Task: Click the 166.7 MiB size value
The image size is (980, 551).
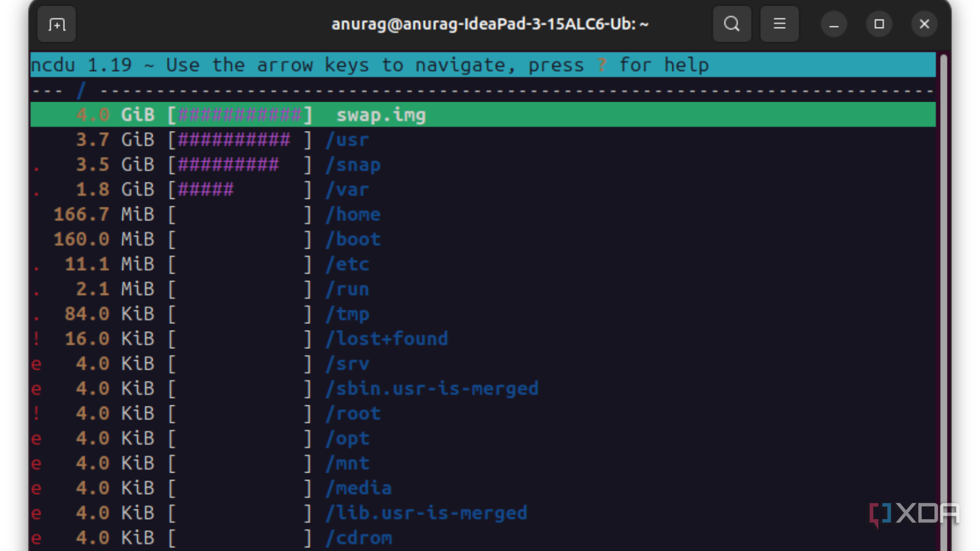Action: tap(104, 214)
